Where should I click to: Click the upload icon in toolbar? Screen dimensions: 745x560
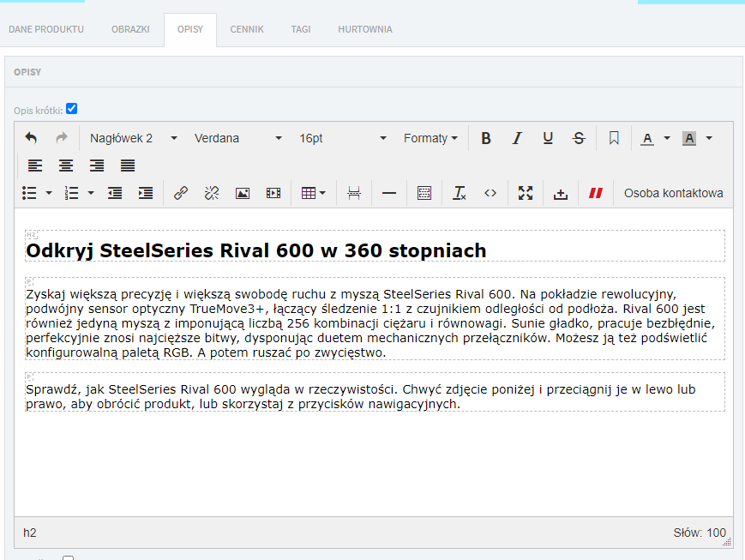pyautogui.click(x=561, y=193)
